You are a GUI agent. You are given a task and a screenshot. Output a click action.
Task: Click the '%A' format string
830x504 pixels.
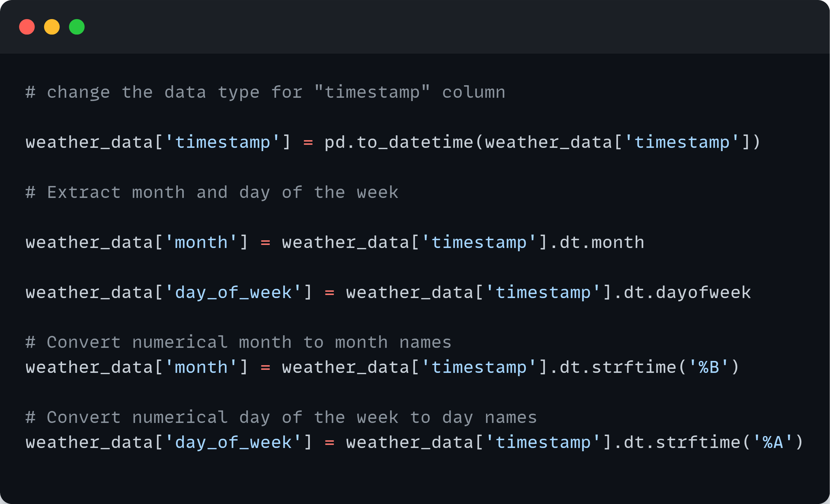[x=773, y=442]
